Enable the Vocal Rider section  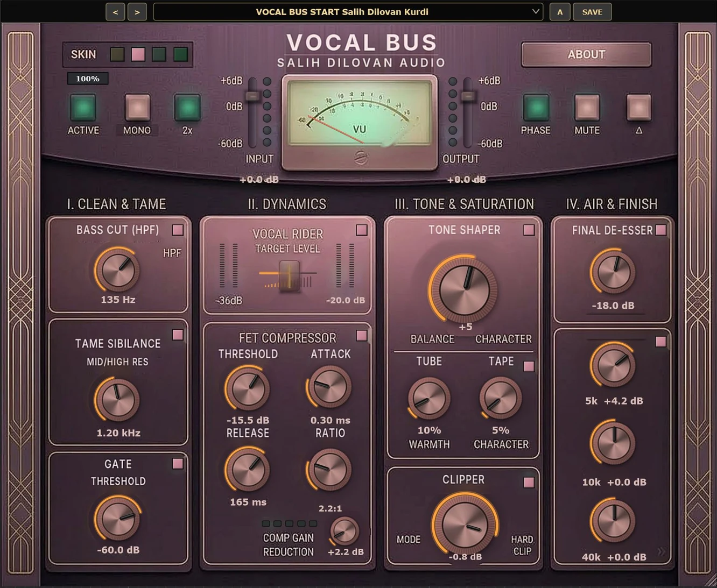point(362,230)
